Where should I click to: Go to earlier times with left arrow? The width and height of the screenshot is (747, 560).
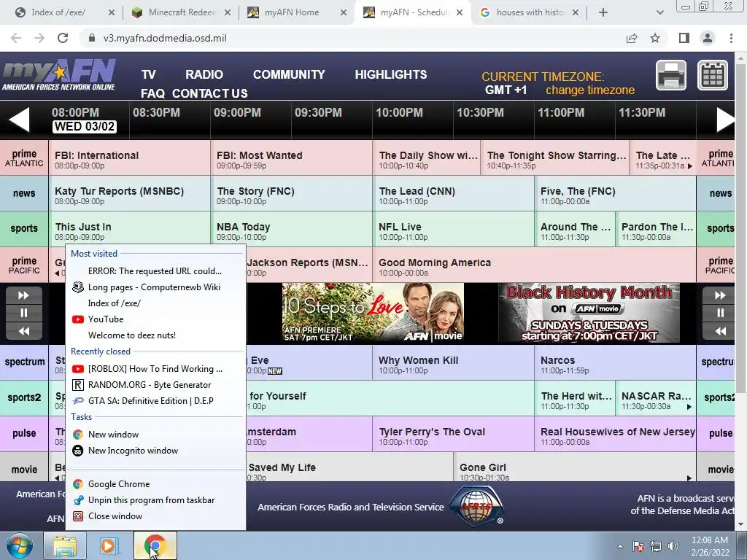click(20, 119)
